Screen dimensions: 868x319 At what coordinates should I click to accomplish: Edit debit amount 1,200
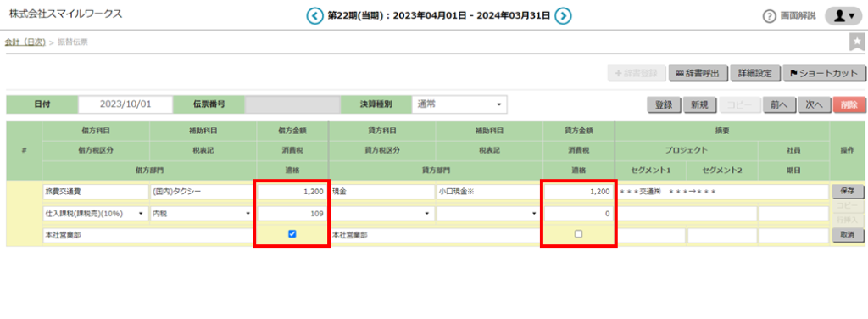pos(292,192)
